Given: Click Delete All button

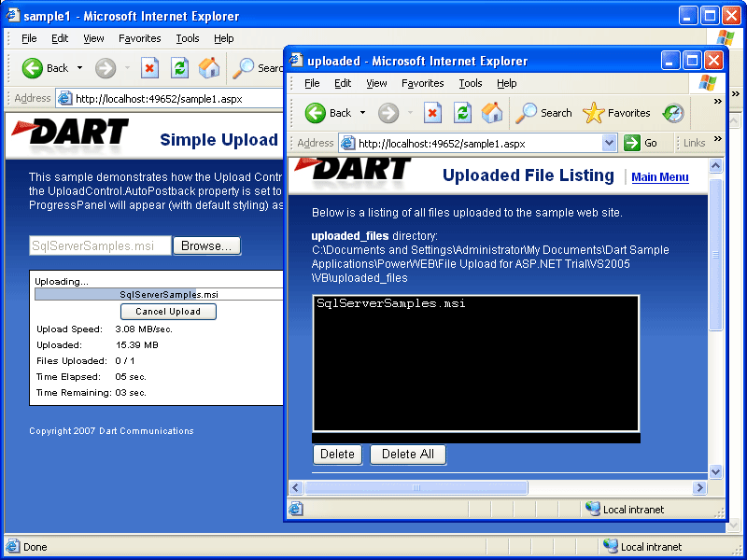Looking at the screenshot, I should coord(408,455).
